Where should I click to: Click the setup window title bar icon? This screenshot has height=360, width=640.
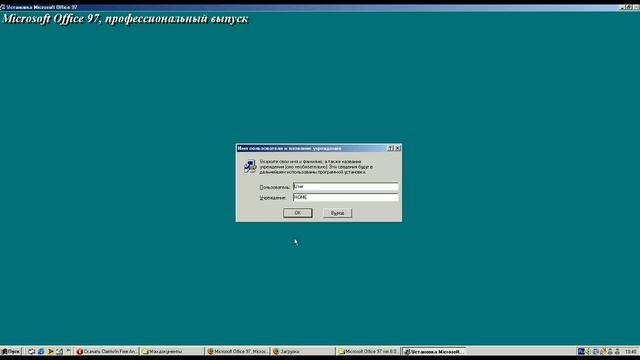[2, 7]
